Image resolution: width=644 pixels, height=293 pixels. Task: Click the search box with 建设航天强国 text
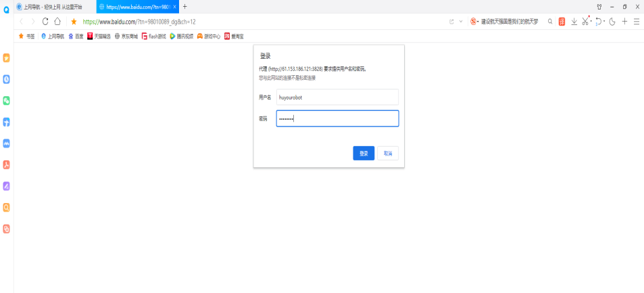(x=510, y=22)
